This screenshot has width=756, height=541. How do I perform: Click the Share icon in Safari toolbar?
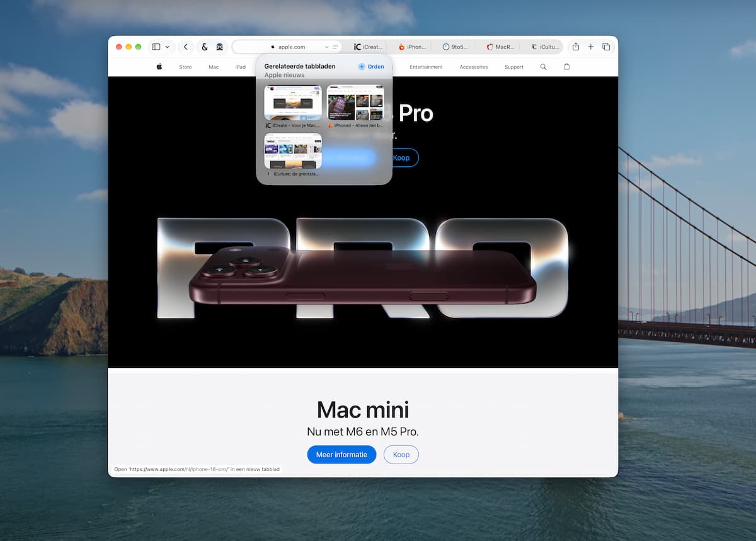tap(576, 47)
